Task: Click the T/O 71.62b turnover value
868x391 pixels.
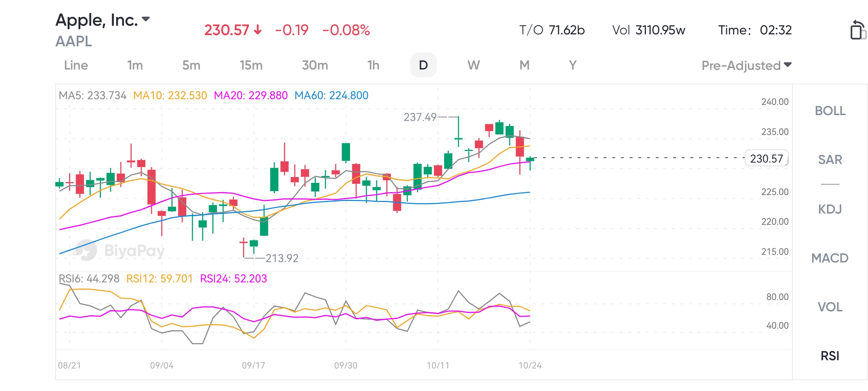Action: click(x=552, y=30)
